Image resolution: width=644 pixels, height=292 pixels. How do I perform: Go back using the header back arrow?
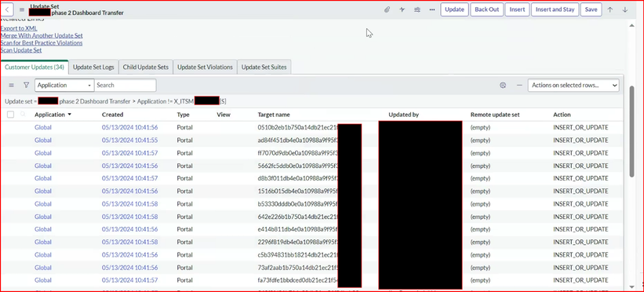tap(8, 9)
